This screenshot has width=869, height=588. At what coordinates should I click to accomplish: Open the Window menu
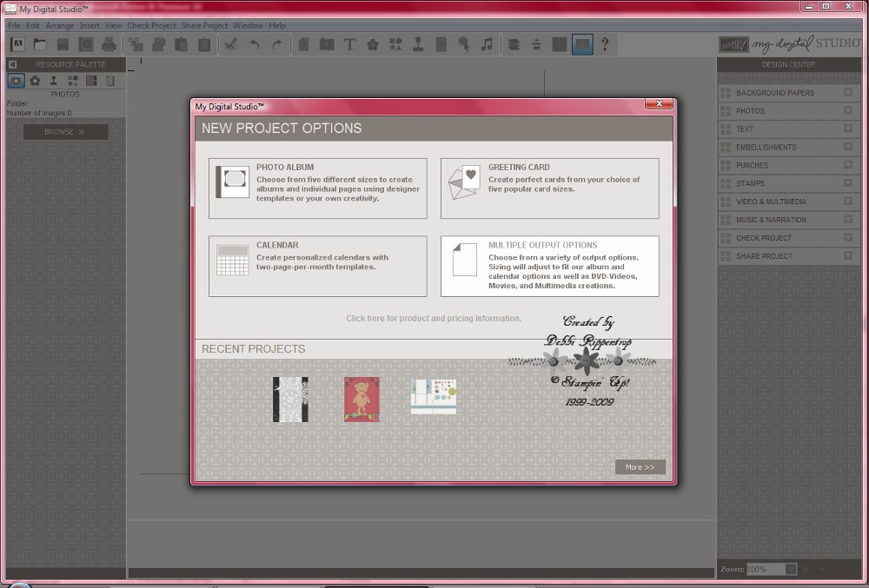248,25
